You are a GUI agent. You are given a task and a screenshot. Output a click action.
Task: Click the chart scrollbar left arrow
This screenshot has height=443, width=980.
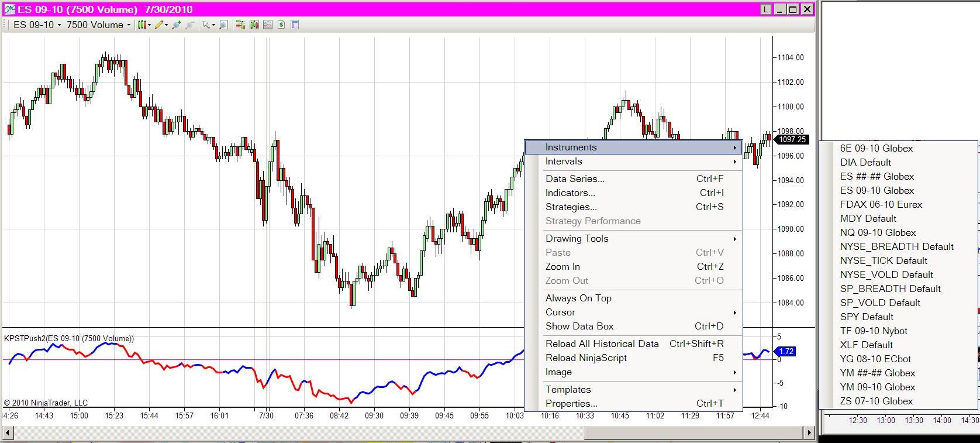tap(7, 432)
